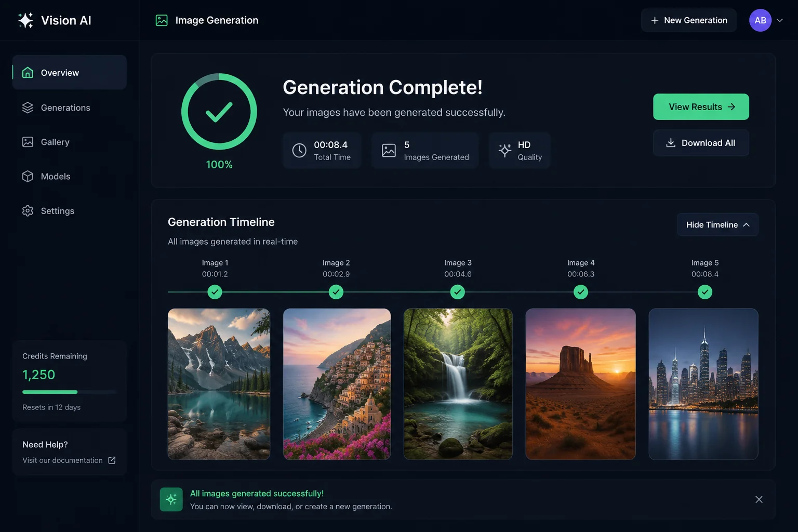Screen dimensions: 798x532
Task: Click the green success sparkle notification icon
Action: pyautogui.click(x=171, y=499)
